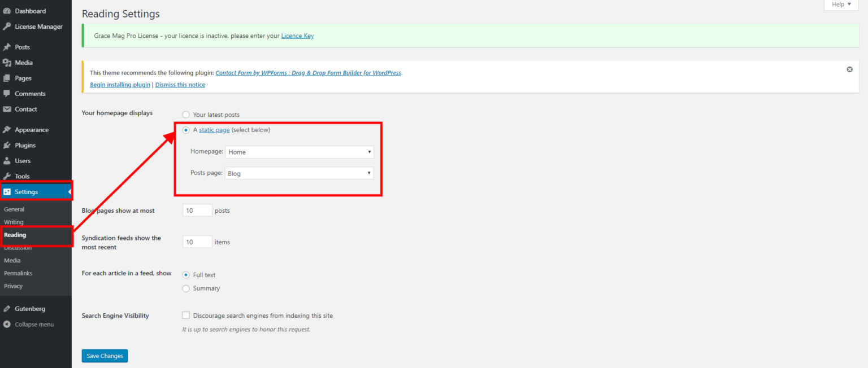Click the Appearance paintbrush icon

click(x=7, y=130)
